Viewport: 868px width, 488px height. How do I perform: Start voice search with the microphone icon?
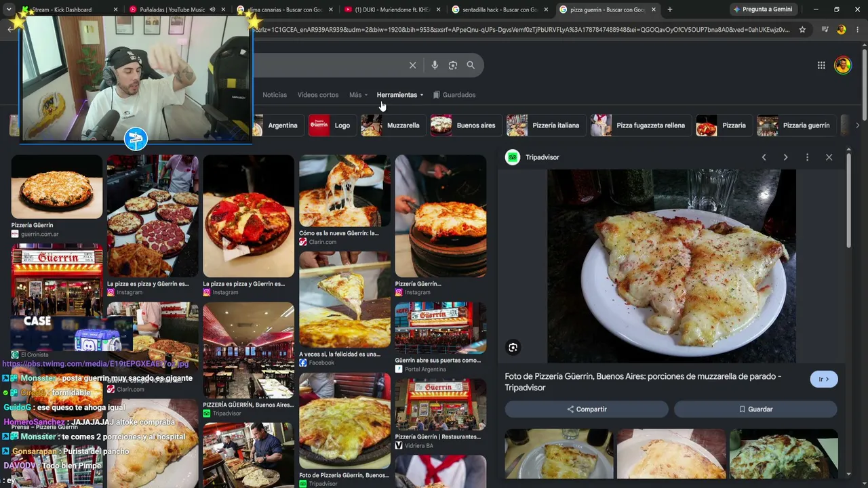435,65
